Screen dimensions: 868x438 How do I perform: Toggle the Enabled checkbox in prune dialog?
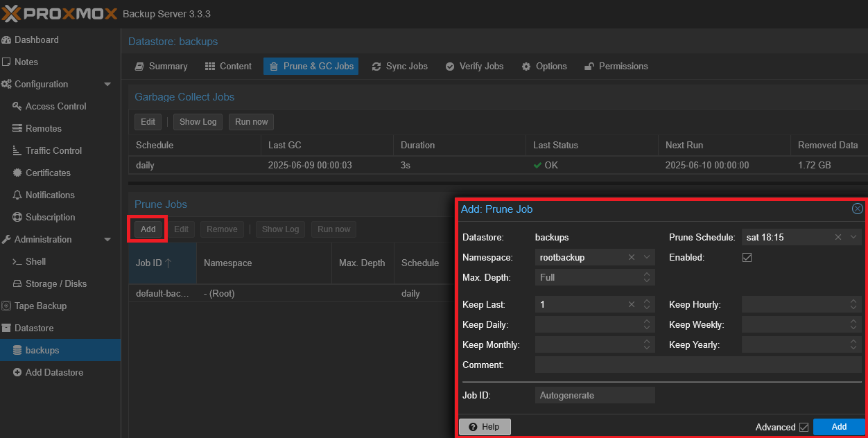point(747,258)
